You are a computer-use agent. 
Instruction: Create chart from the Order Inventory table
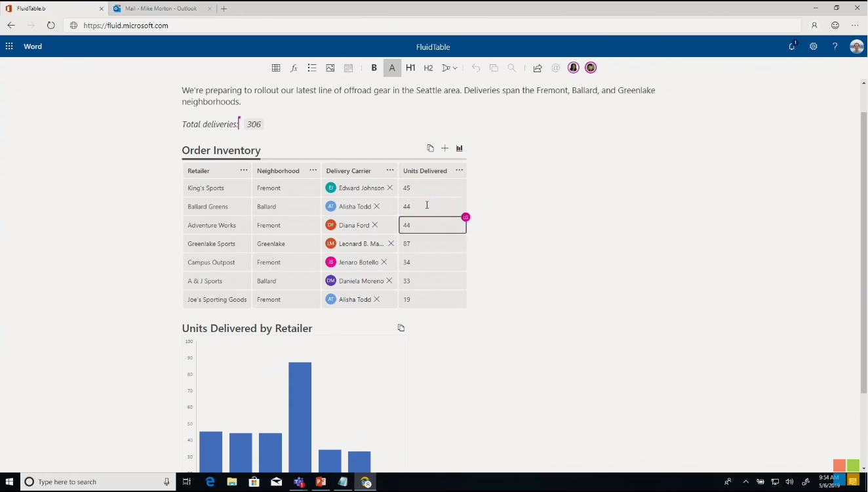(460, 148)
